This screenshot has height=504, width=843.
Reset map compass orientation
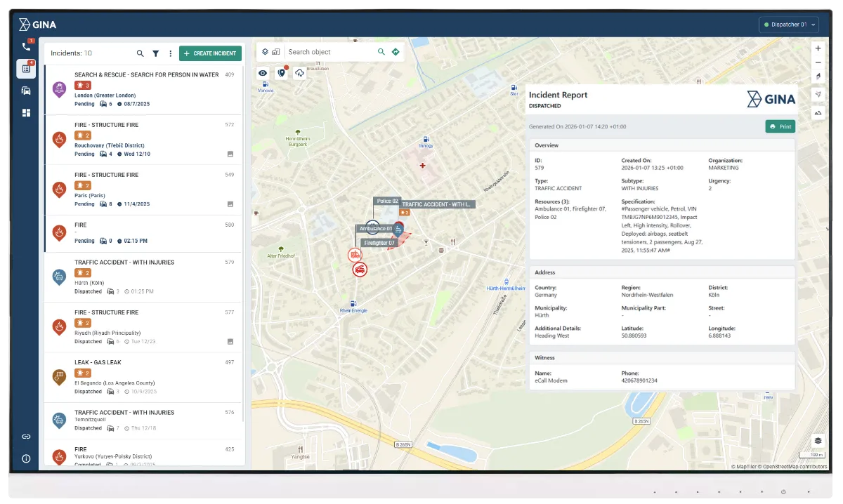point(818,77)
